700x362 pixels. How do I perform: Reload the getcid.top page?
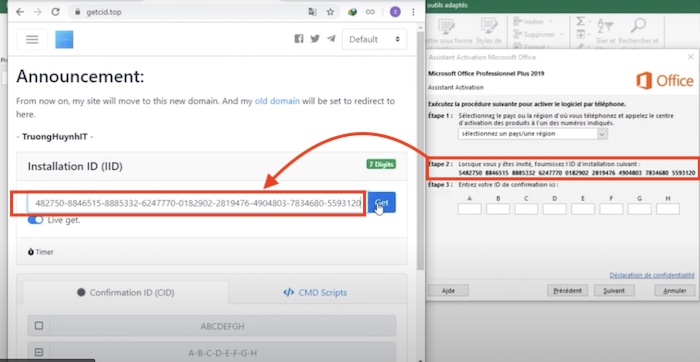tap(55, 12)
